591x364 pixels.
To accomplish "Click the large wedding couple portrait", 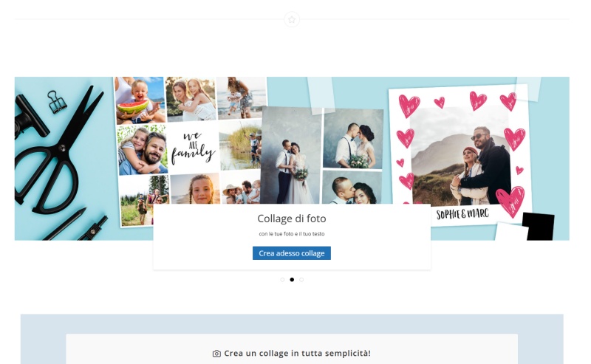I will (291, 155).
